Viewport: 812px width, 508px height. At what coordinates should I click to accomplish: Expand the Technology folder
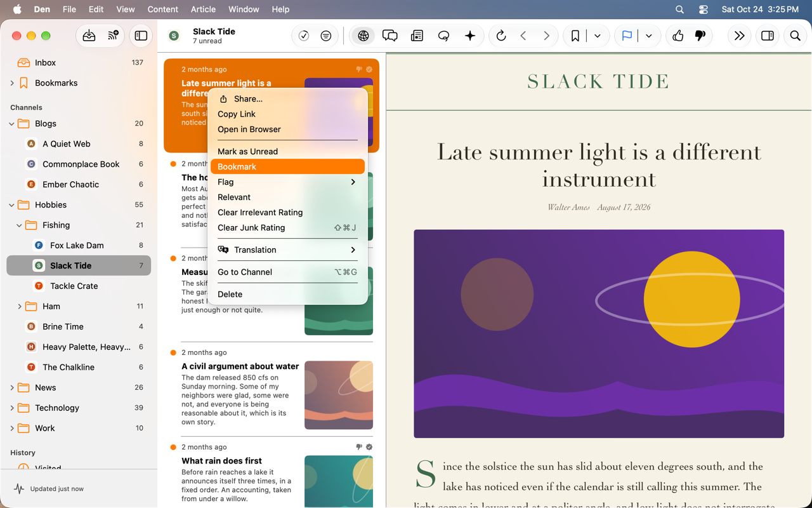tap(12, 408)
